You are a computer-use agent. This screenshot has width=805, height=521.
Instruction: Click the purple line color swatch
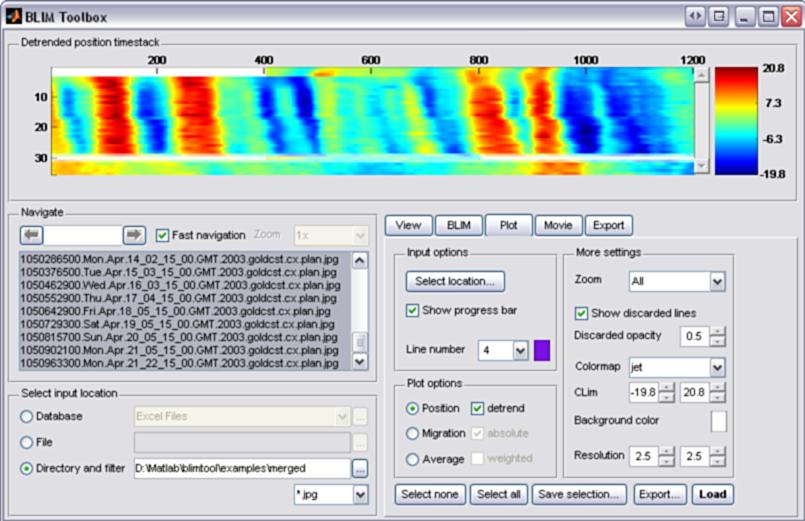click(542, 350)
